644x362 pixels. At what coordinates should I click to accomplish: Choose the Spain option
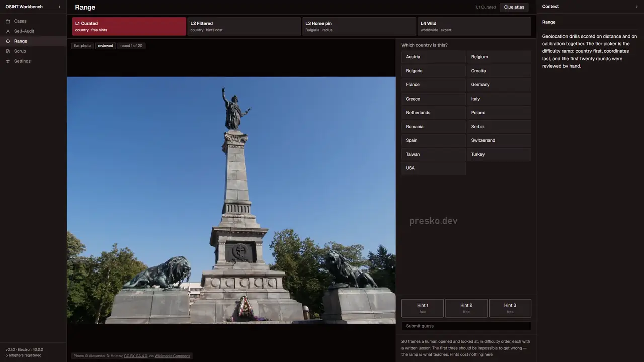click(x=434, y=140)
